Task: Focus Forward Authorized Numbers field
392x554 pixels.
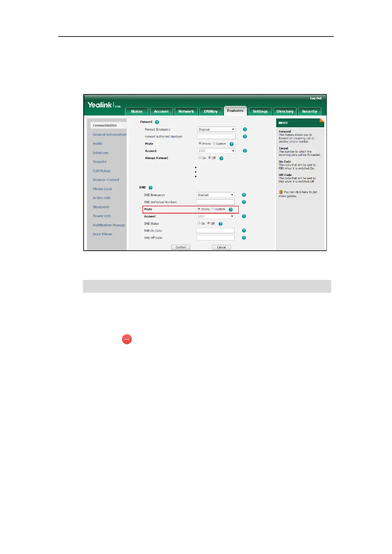Action: tap(217, 137)
